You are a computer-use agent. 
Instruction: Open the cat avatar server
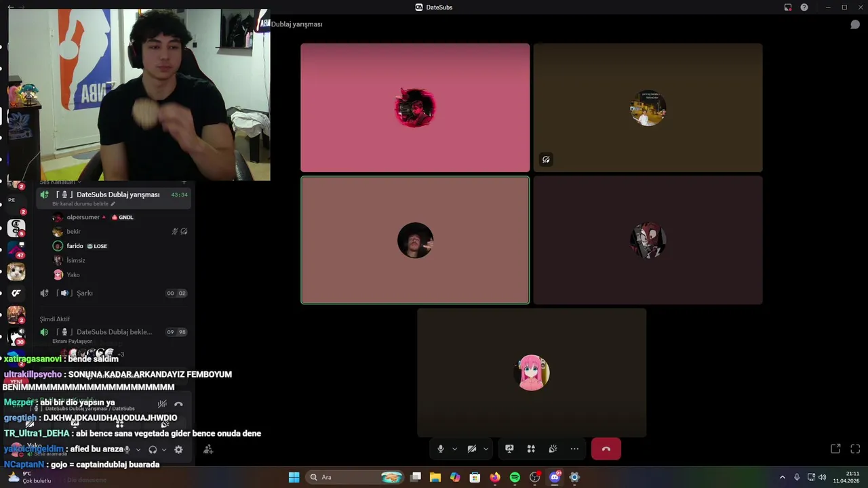click(x=16, y=272)
